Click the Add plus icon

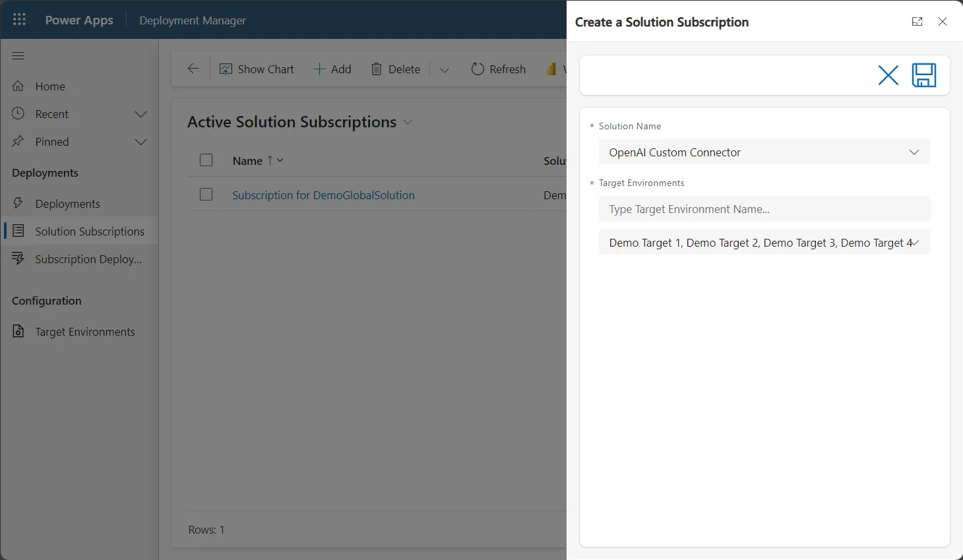pos(319,69)
